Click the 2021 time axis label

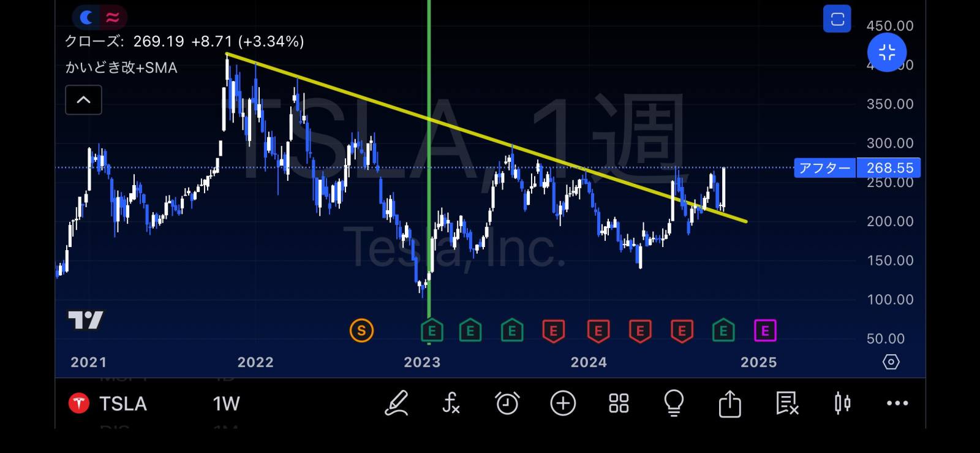(x=89, y=362)
